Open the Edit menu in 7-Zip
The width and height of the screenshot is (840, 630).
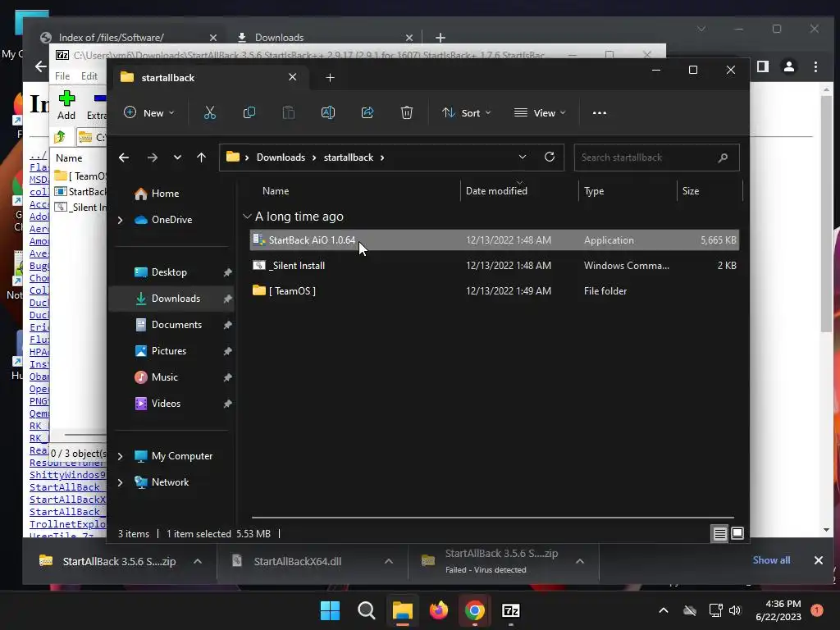89,76
